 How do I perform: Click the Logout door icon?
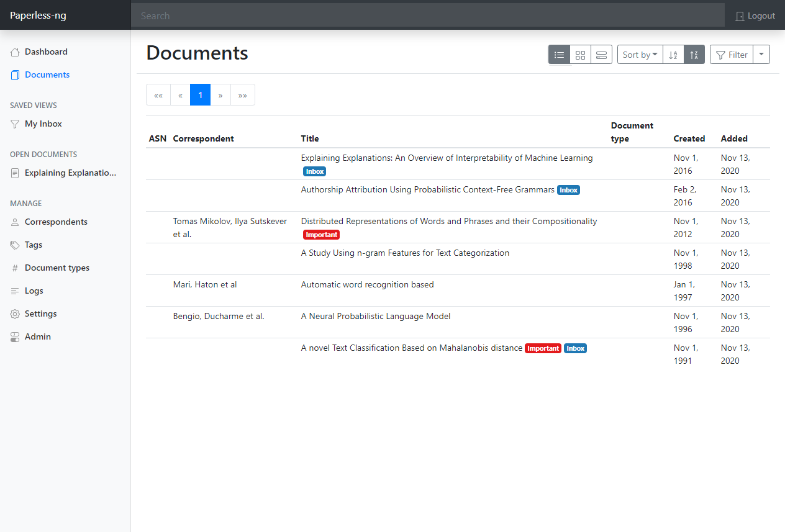pos(740,16)
